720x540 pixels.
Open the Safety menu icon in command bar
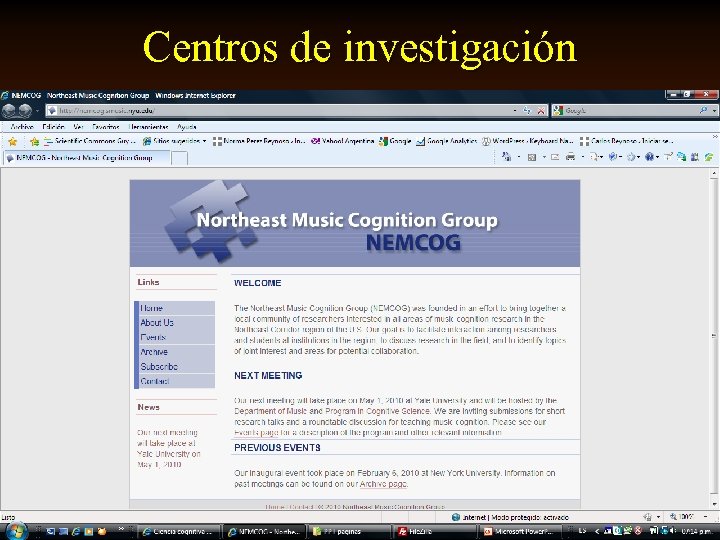(x=613, y=157)
